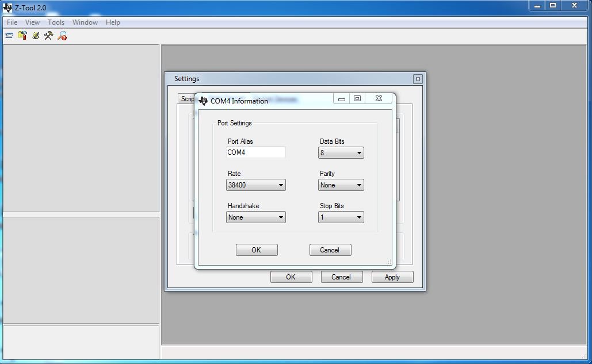Screen dimensions: 592x364
Task: Expand the Data Bits dropdown
Action: 341,153
